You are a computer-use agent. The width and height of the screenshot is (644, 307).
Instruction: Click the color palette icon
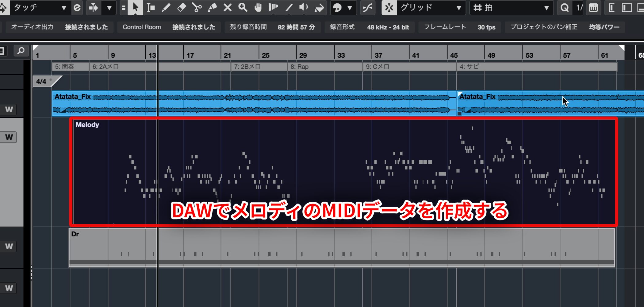337,7
